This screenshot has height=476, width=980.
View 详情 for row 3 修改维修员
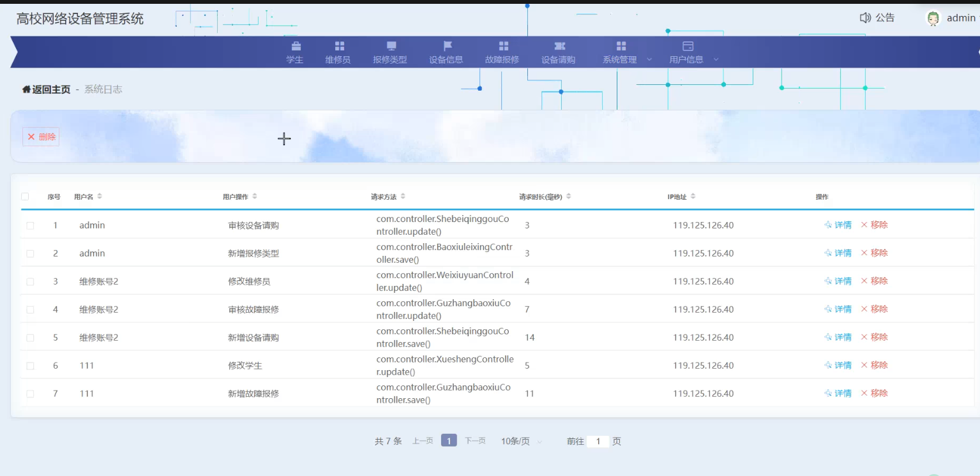[x=838, y=281]
